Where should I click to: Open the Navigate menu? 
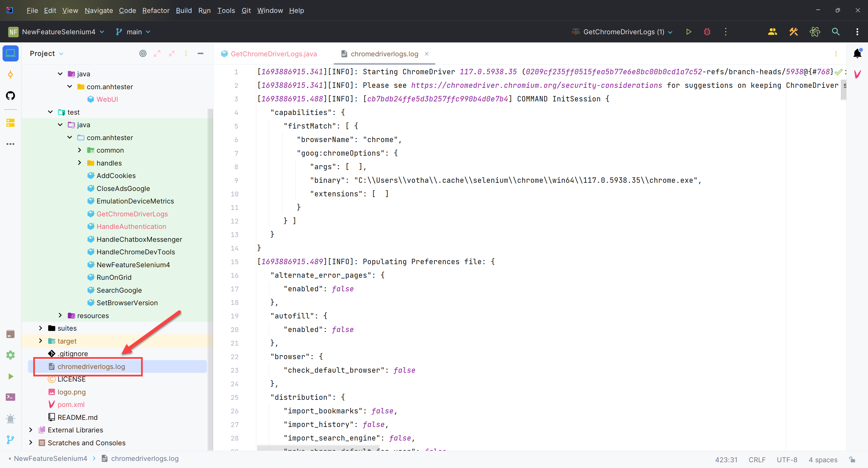click(x=99, y=11)
